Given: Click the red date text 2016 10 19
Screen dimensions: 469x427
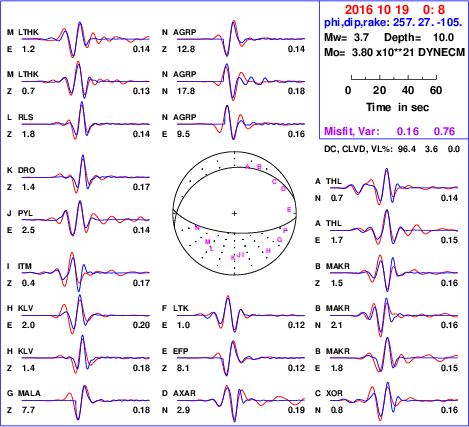Looking at the screenshot, I should coord(377,10).
